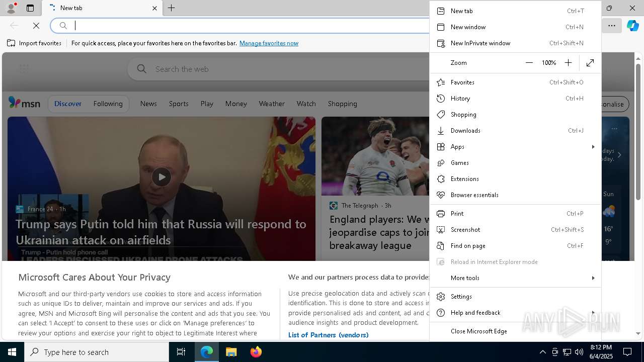Open the Trump says Putin headline
This screenshot has height=362, width=644.
(161, 232)
